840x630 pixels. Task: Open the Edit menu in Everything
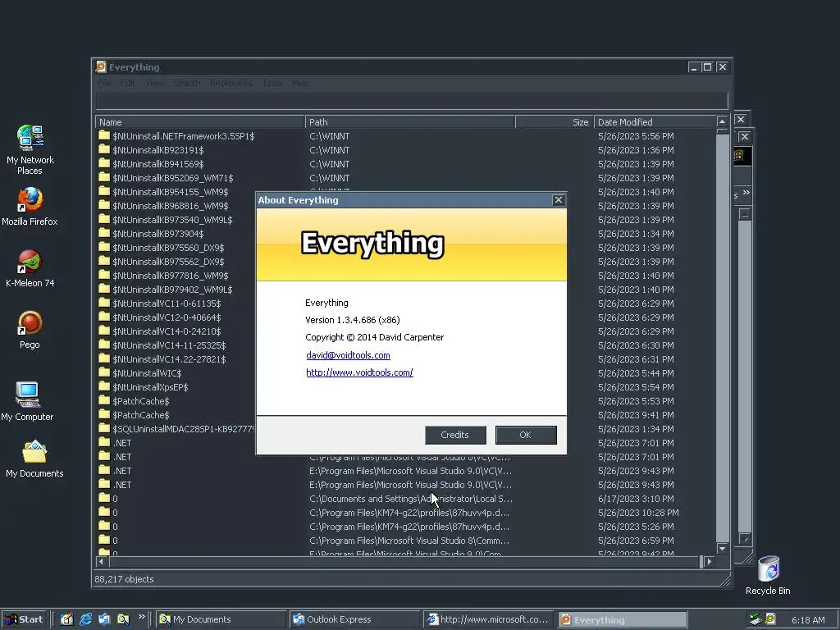point(127,83)
